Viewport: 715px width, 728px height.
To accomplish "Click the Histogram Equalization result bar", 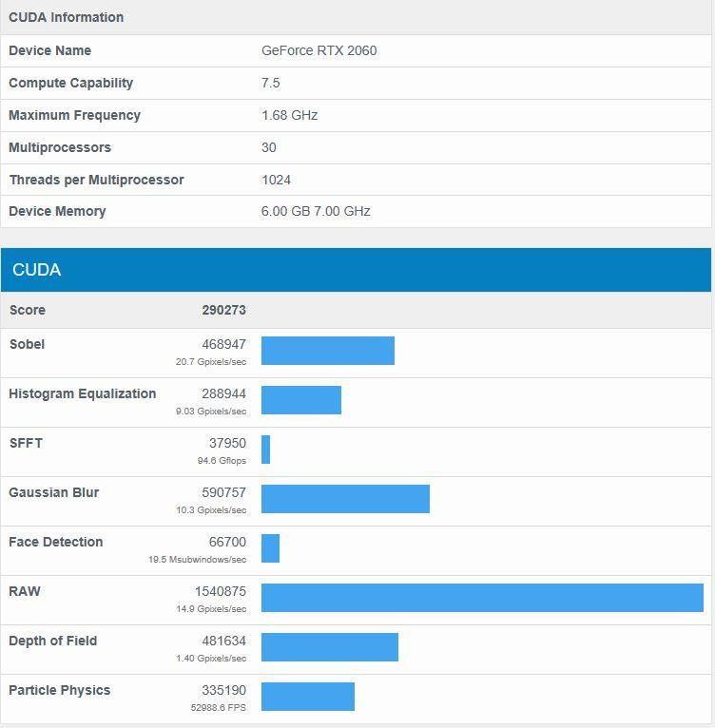I will [x=300, y=400].
